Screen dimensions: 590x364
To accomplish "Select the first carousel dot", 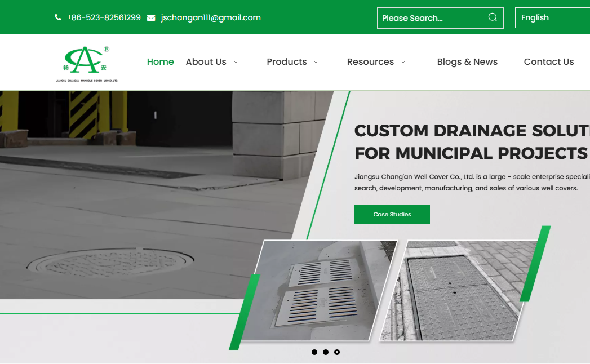I will tap(314, 352).
